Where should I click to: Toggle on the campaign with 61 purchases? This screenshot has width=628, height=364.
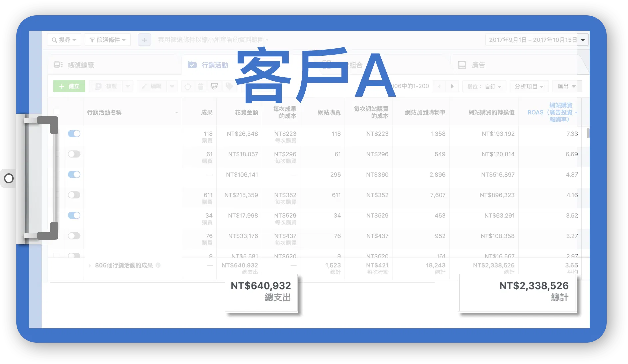tap(74, 154)
